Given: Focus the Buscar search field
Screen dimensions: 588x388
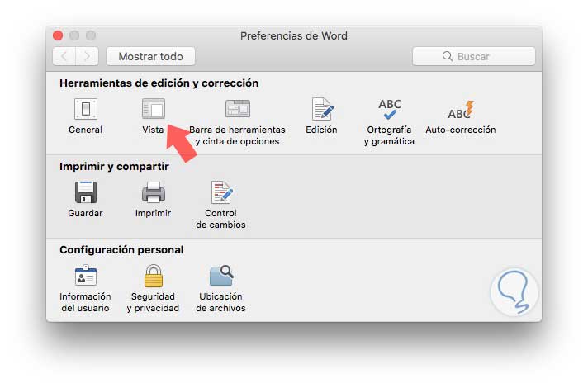Looking at the screenshot, I should [x=474, y=57].
